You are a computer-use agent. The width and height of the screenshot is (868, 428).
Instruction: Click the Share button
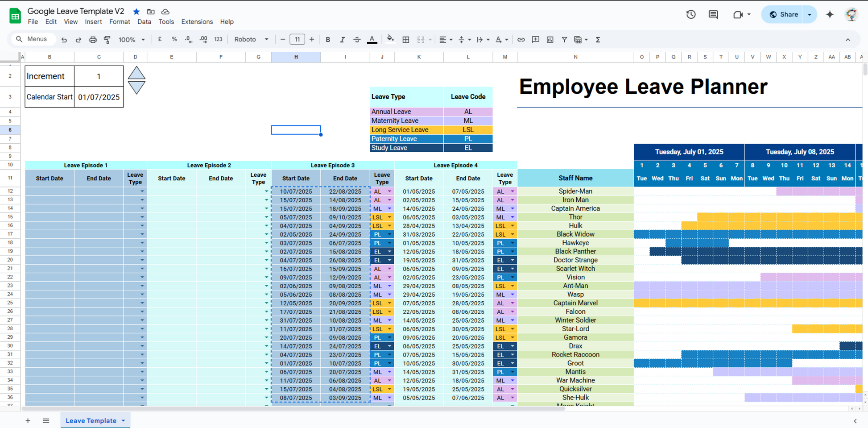point(783,14)
